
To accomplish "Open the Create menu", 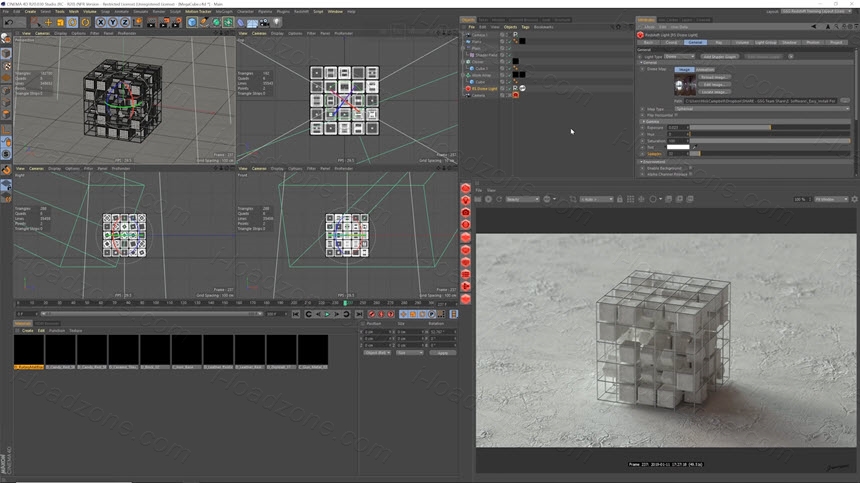I will 30,12.
